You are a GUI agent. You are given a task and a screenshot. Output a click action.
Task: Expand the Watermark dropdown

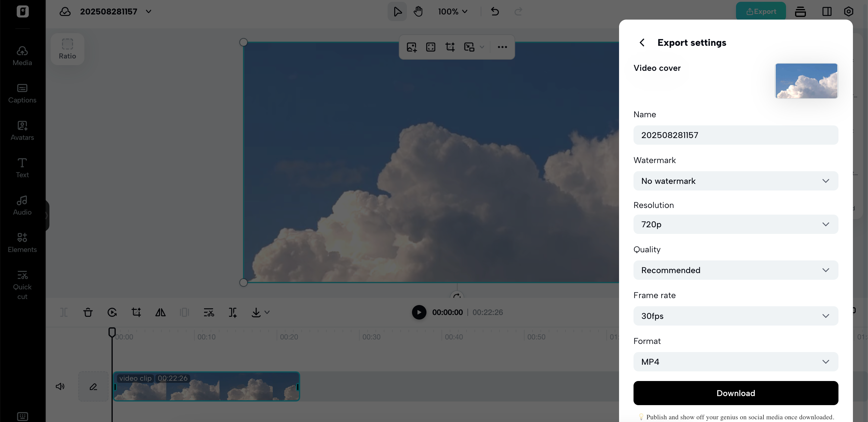pos(736,181)
